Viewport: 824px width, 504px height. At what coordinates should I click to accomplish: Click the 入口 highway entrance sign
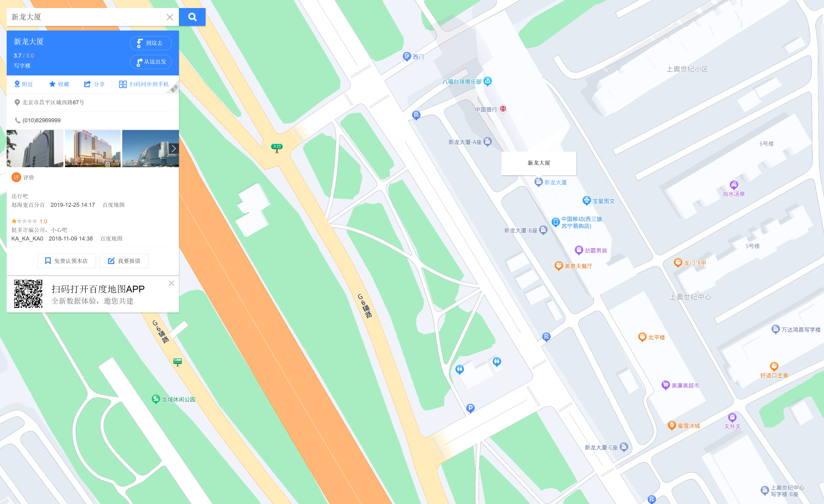[277, 147]
